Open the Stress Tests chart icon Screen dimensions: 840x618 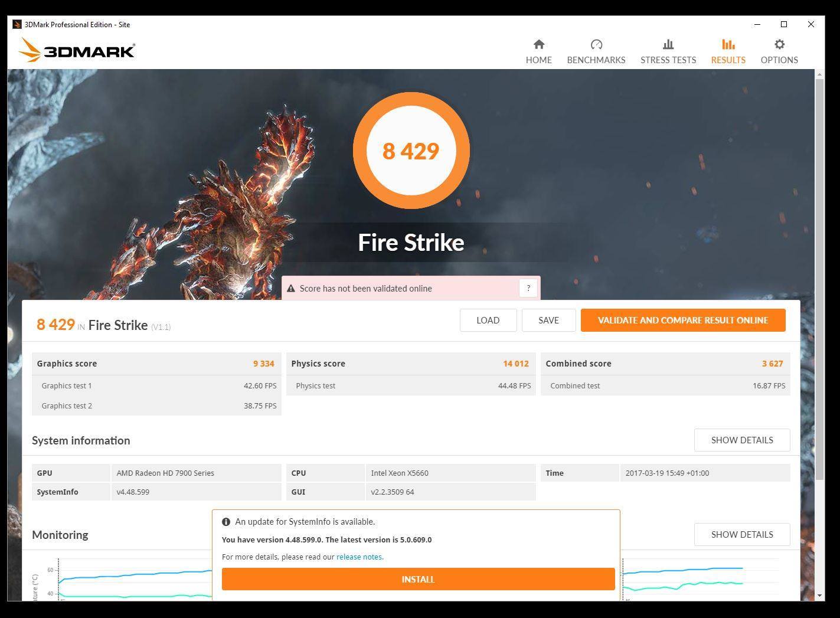[x=668, y=44]
